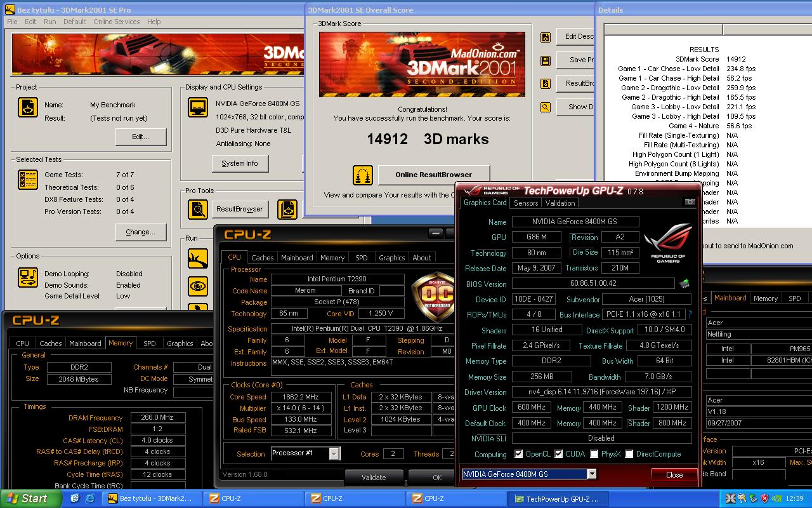Click the Specification field in CPU-Z
Screen dimensions: 812x508
(363, 329)
